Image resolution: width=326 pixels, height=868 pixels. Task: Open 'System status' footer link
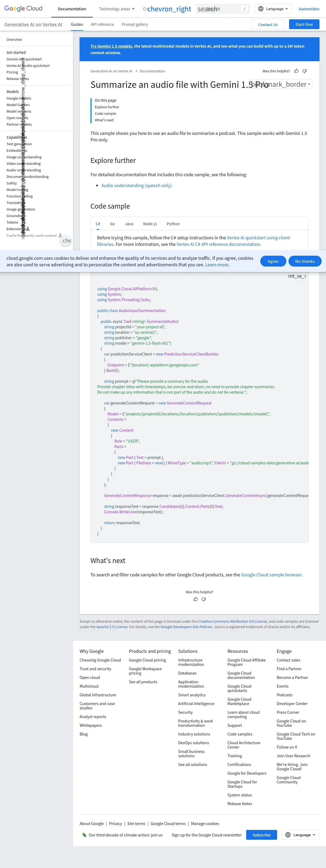coord(240,795)
